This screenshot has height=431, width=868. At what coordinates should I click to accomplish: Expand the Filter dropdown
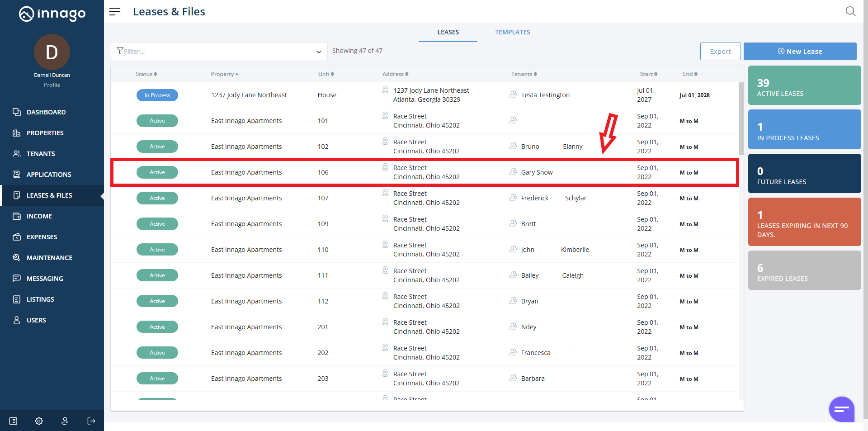(319, 52)
